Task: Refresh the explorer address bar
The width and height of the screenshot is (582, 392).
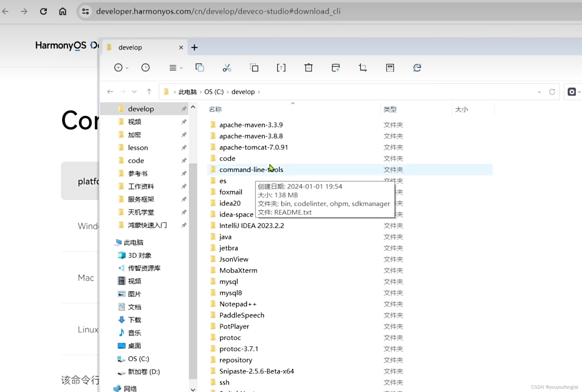Action: pyautogui.click(x=552, y=92)
